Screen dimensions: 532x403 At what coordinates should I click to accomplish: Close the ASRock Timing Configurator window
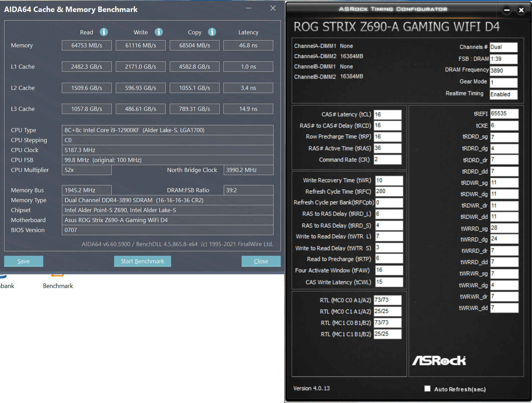(521, 10)
